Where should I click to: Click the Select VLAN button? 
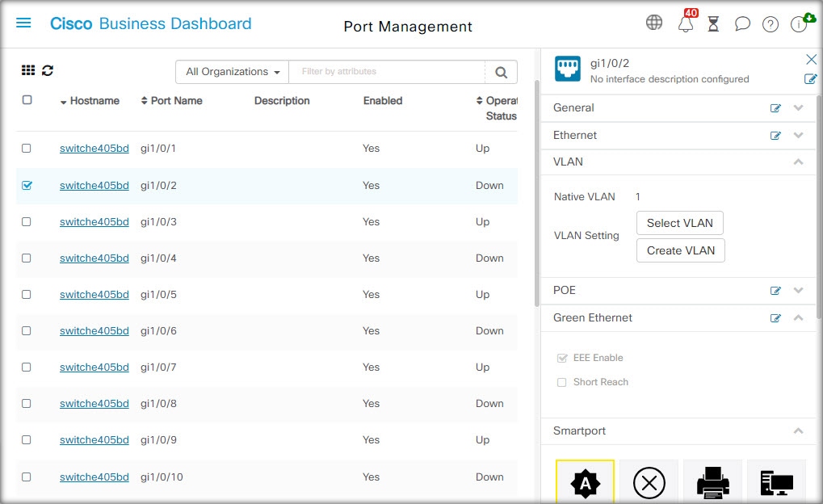[x=680, y=223]
